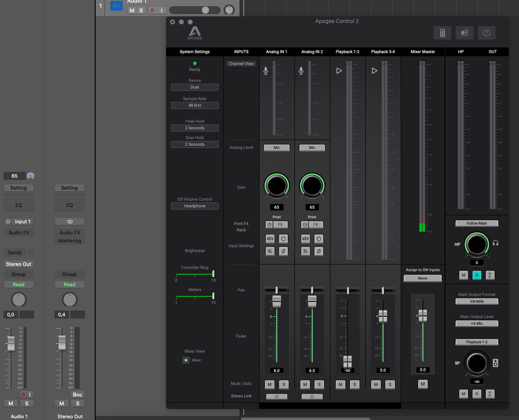Screen dimensions: 519x420
Task: Click the speaker icon beside SP knob
Action: pos(496,363)
